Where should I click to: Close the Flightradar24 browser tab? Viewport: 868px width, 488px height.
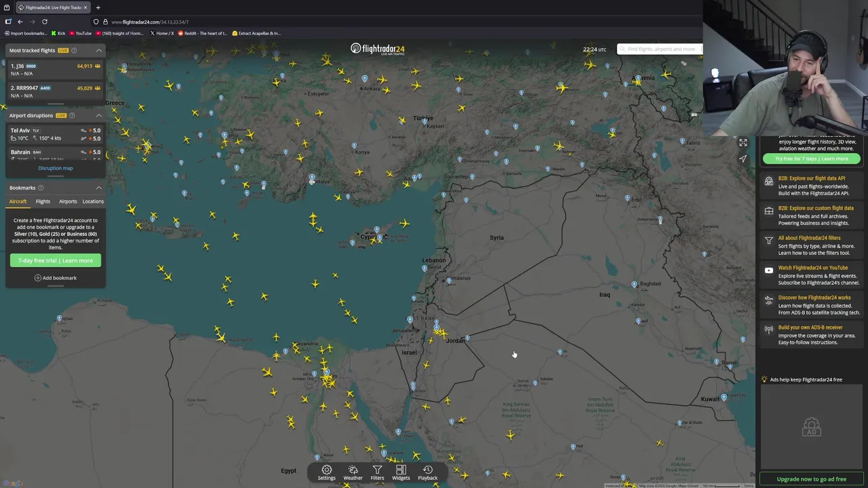[x=85, y=7]
